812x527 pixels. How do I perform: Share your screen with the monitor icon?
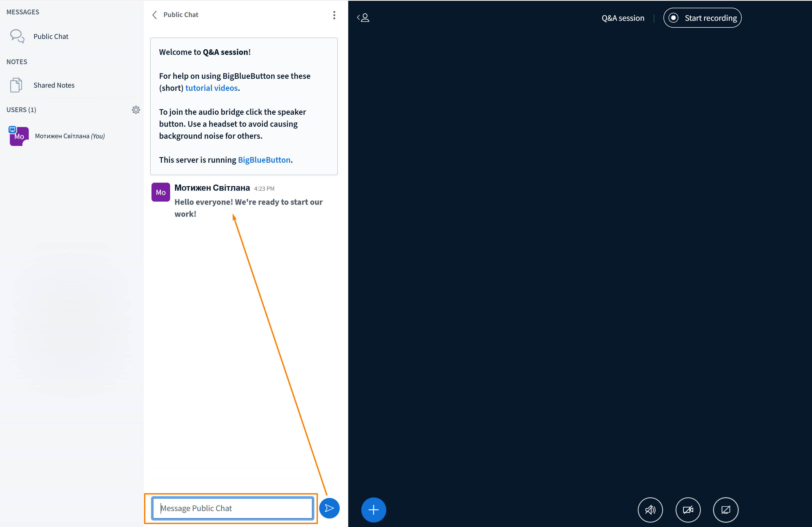click(x=725, y=510)
